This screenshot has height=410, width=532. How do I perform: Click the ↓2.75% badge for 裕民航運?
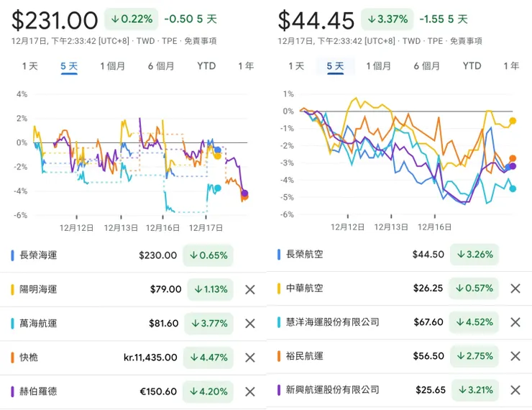[474, 356]
